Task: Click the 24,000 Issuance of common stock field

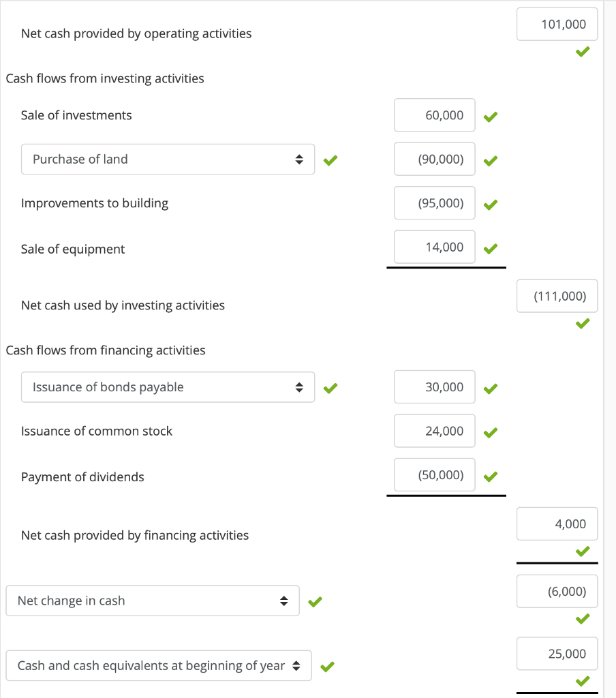Action: (x=434, y=431)
